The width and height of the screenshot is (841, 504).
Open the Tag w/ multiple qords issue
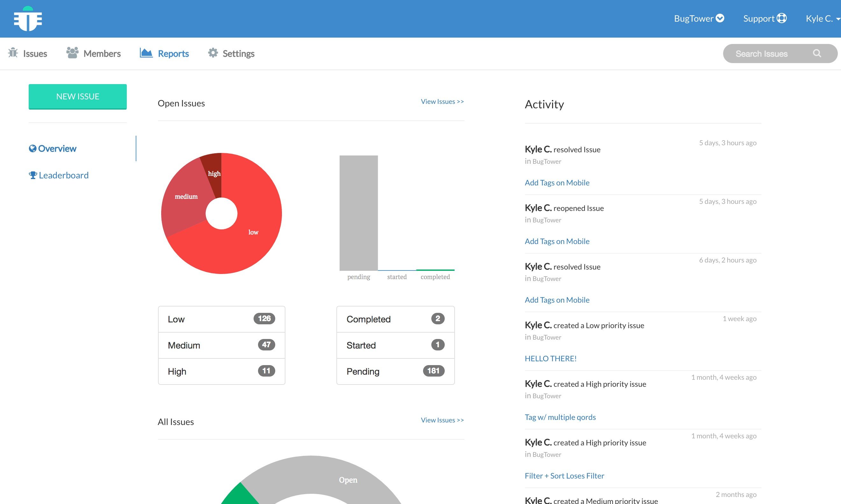560,417
